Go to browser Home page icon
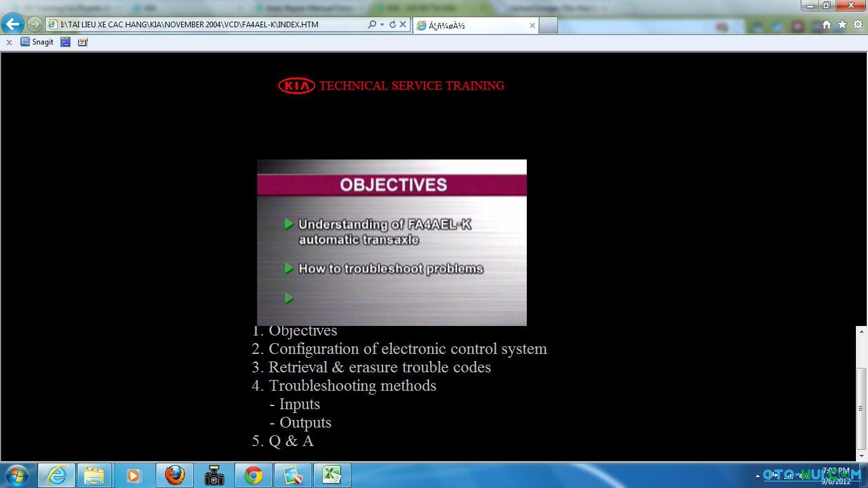This screenshot has width=868, height=488. click(x=826, y=24)
